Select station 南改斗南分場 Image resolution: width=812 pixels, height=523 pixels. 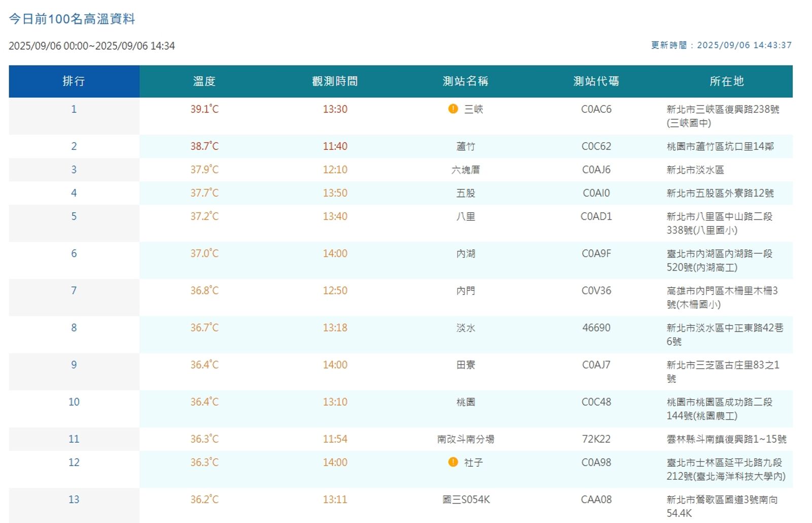tap(465, 439)
